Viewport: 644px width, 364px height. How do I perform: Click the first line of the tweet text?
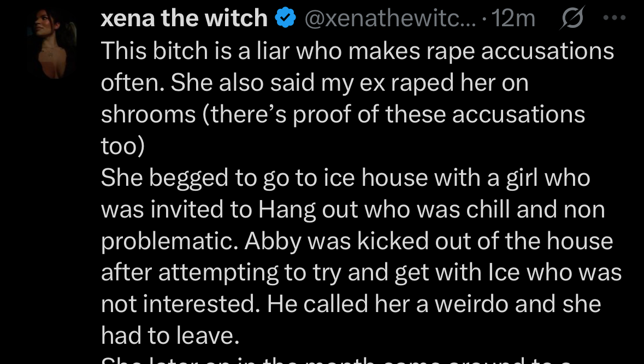pyautogui.click(x=357, y=51)
